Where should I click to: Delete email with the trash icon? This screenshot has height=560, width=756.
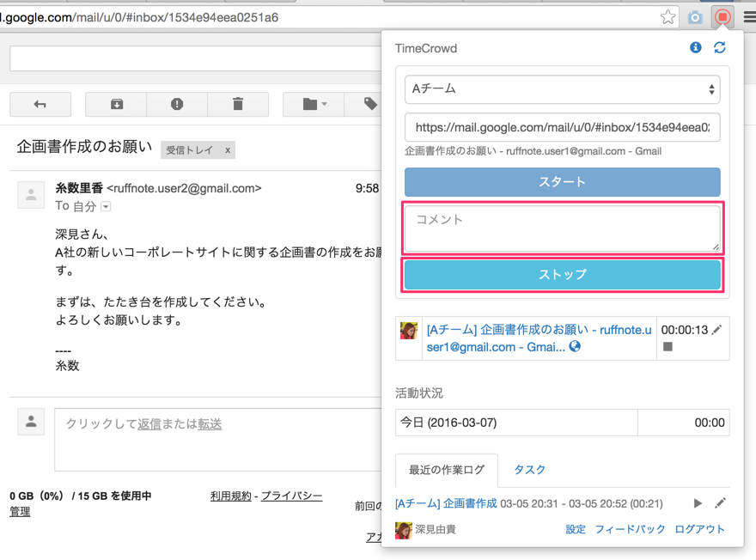click(238, 104)
